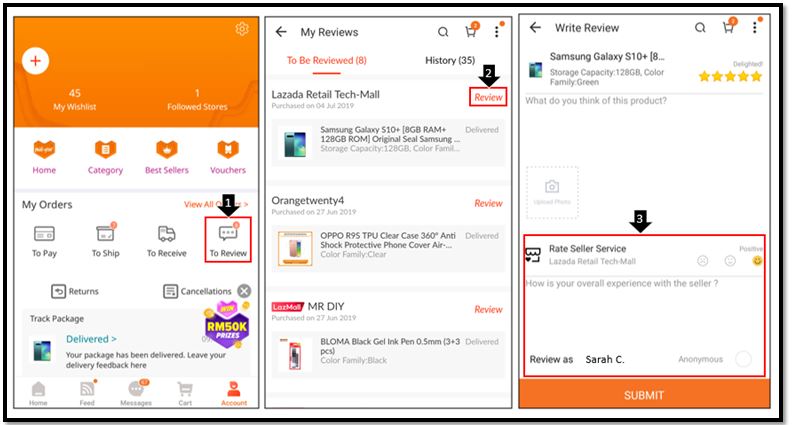Open the settings gear on Account screen

(x=242, y=29)
